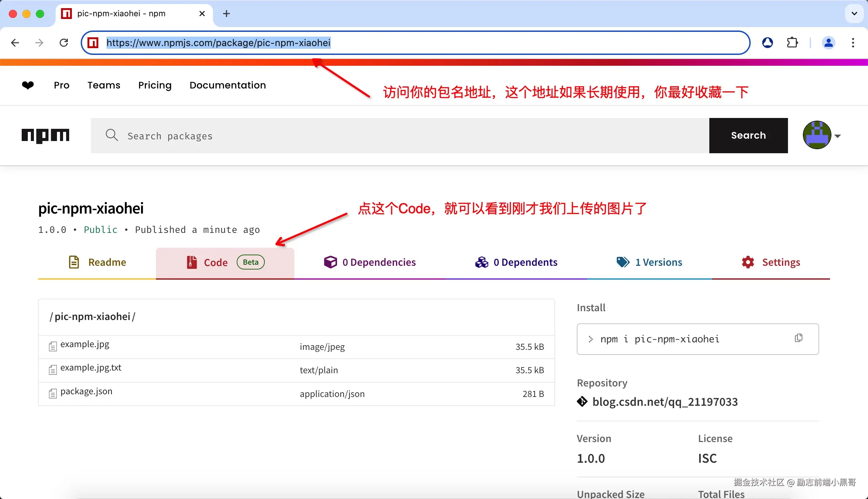Open the blog.csdn.net repository link

pyautogui.click(x=665, y=401)
